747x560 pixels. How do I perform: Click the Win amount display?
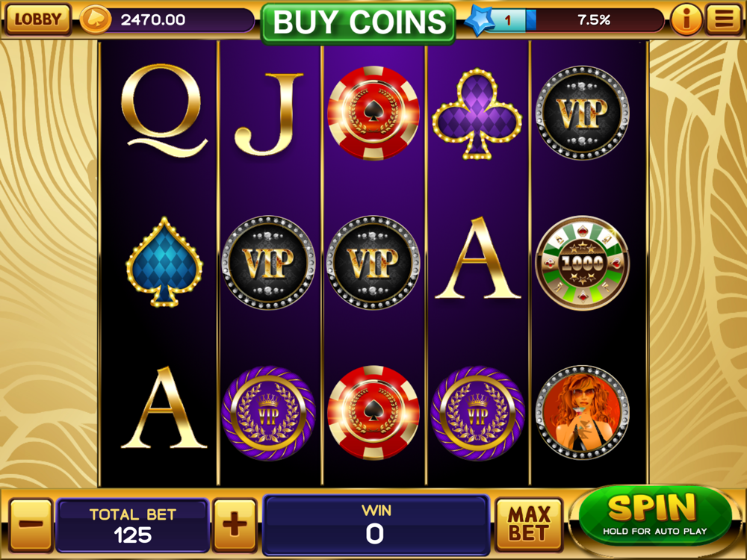tap(376, 523)
